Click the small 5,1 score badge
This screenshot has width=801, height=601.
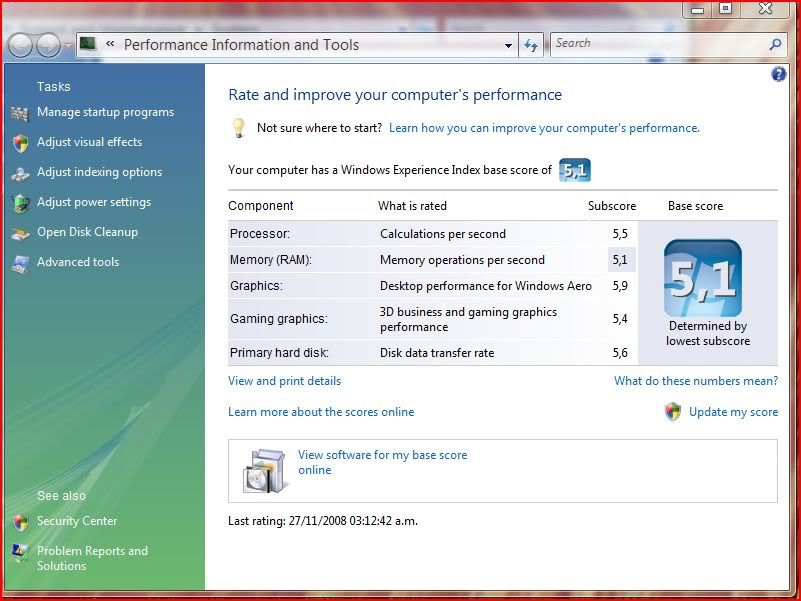(575, 170)
